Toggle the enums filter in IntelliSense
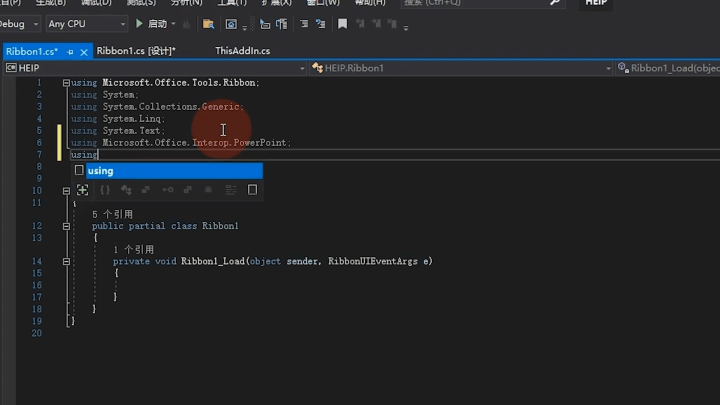The image size is (720, 405). (188, 190)
